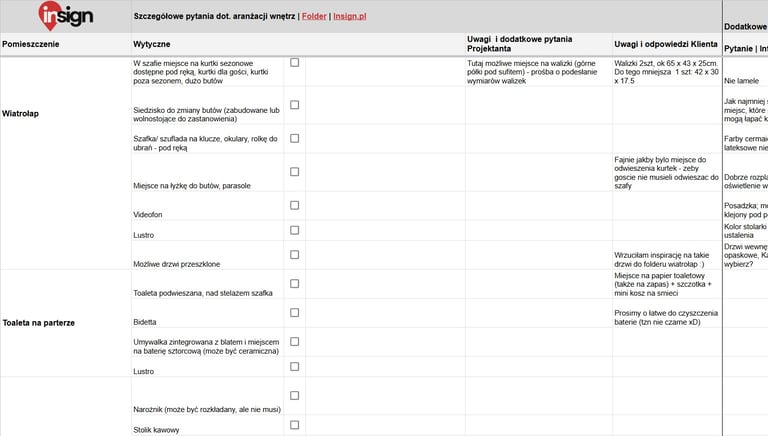Toggle the checkbox for Szafka/szuflada na klucze

point(295,138)
